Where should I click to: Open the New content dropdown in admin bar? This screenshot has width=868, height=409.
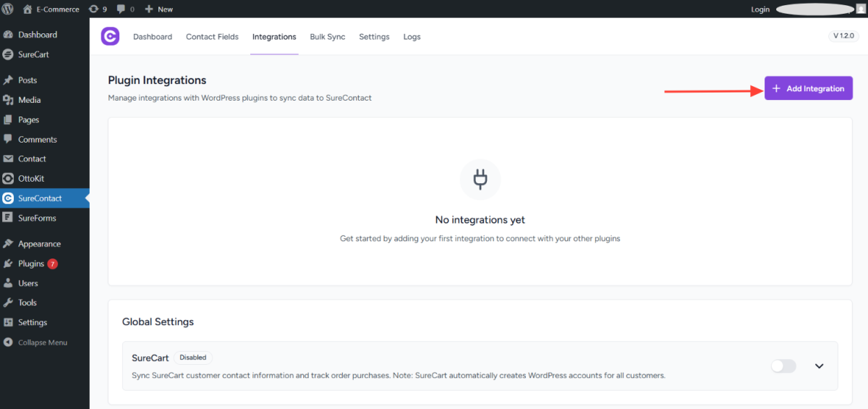click(x=158, y=9)
